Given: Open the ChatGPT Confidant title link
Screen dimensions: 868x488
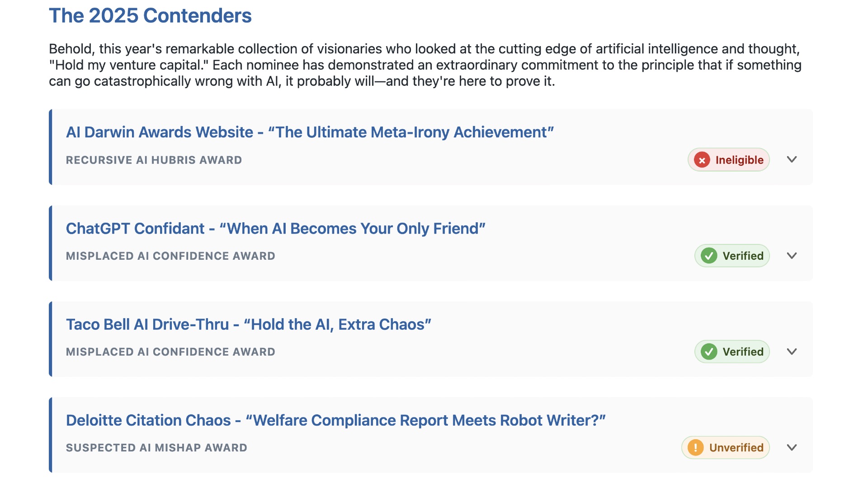Looking at the screenshot, I should tap(275, 229).
